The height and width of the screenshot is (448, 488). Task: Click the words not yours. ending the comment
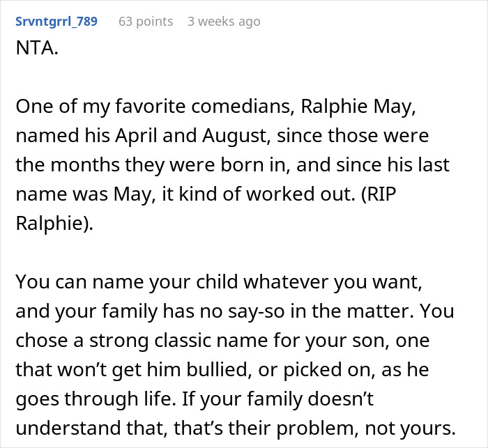click(410, 428)
